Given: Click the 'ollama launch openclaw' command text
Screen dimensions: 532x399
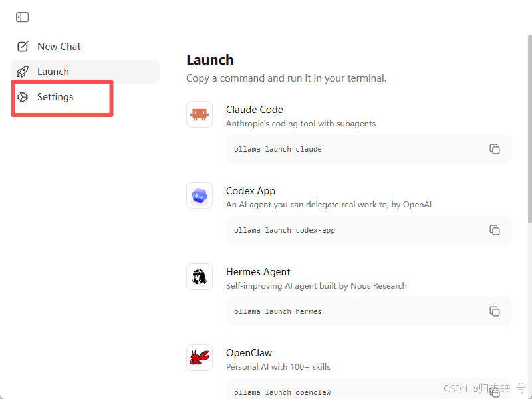Looking at the screenshot, I should click(282, 392).
